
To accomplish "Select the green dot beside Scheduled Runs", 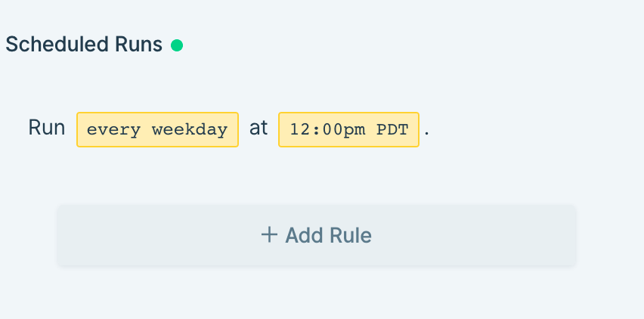I will coord(177,45).
